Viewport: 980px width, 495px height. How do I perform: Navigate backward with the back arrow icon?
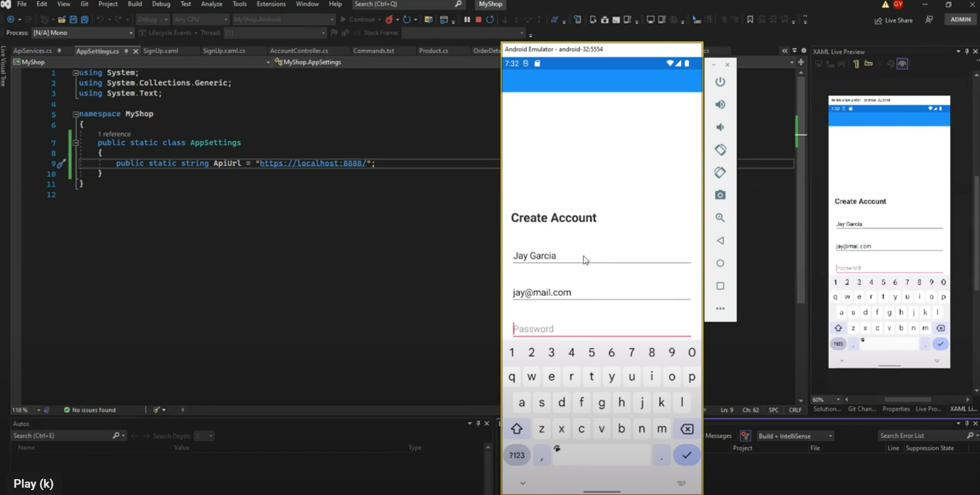10,19
